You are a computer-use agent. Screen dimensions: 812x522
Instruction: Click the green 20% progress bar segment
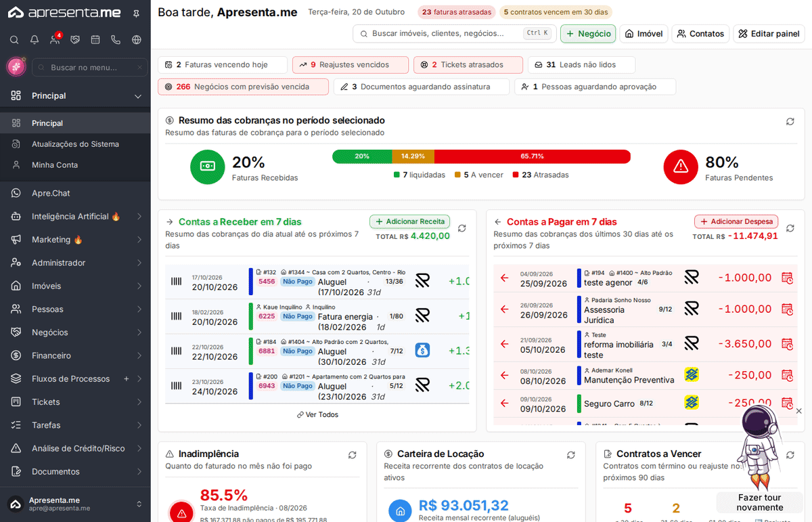click(362, 156)
